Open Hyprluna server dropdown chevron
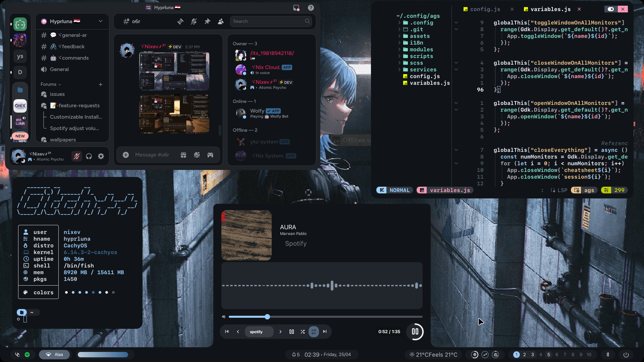This screenshot has height=362, width=644. coord(101,21)
